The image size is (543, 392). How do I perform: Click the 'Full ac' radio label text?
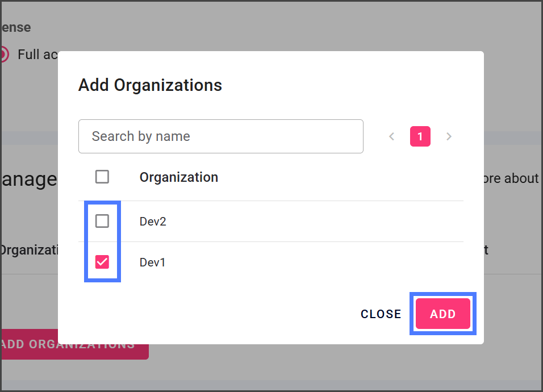pyautogui.click(x=37, y=55)
